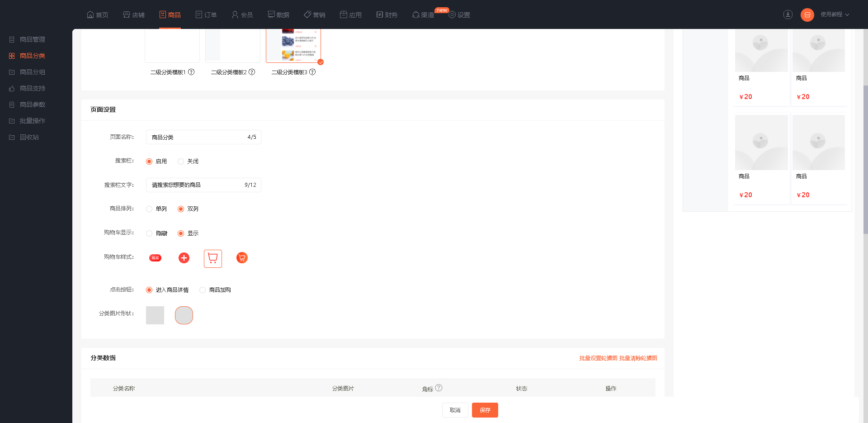The height and width of the screenshot is (423, 868).
Task: Open help tooltip for 二级分类模板1
Action: [x=191, y=72]
